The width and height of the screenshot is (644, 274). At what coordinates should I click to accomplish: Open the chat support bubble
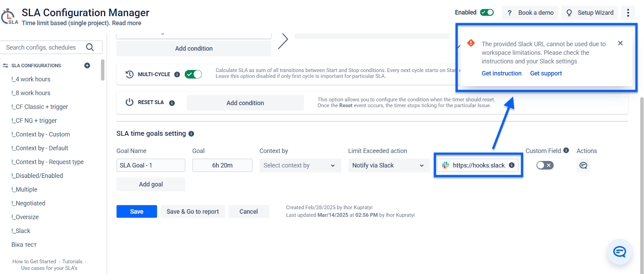click(x=619, y=252)
